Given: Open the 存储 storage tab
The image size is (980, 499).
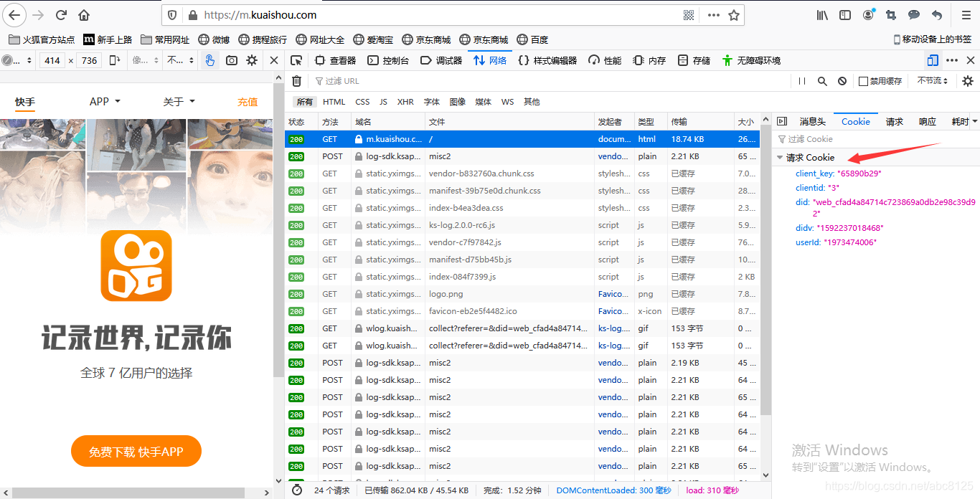Looking at the screenshot, I should click(694, 61).
